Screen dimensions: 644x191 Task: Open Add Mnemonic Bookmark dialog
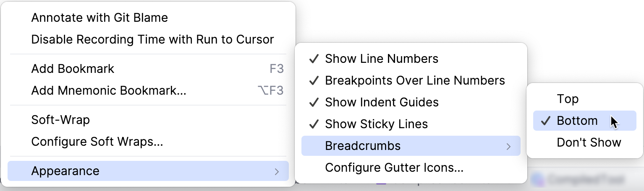coord(108,90)
